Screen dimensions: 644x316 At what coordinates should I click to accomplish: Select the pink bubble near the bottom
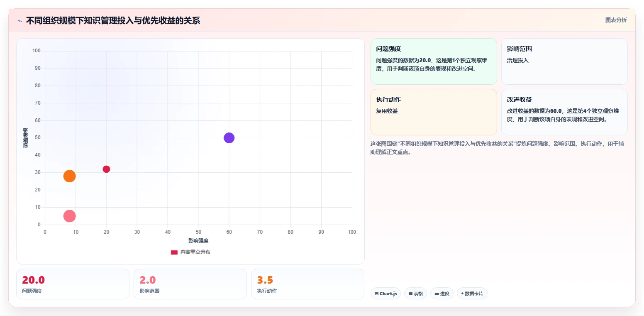pyautogui.click(x=70, y=216)
